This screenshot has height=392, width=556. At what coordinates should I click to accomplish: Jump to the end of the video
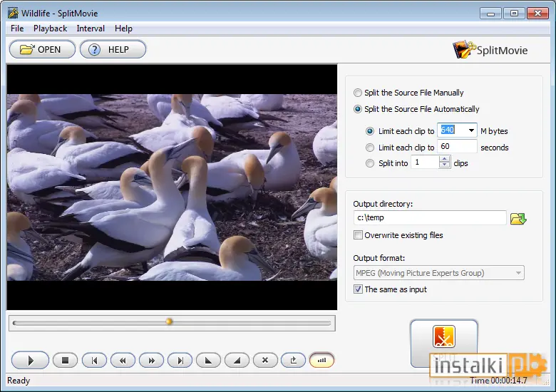click(x=180, y=361)
